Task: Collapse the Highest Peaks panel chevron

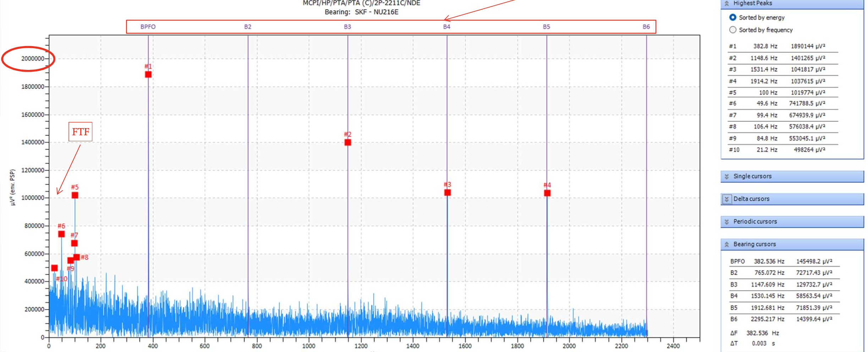Action: [x=727, y=4]
